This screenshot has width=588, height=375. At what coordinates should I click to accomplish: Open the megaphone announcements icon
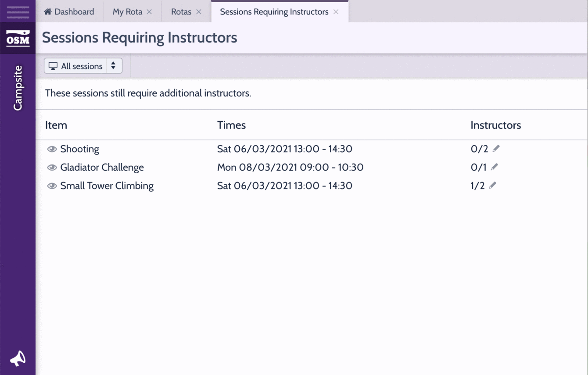pyautogui.click(x=18, y=358)
